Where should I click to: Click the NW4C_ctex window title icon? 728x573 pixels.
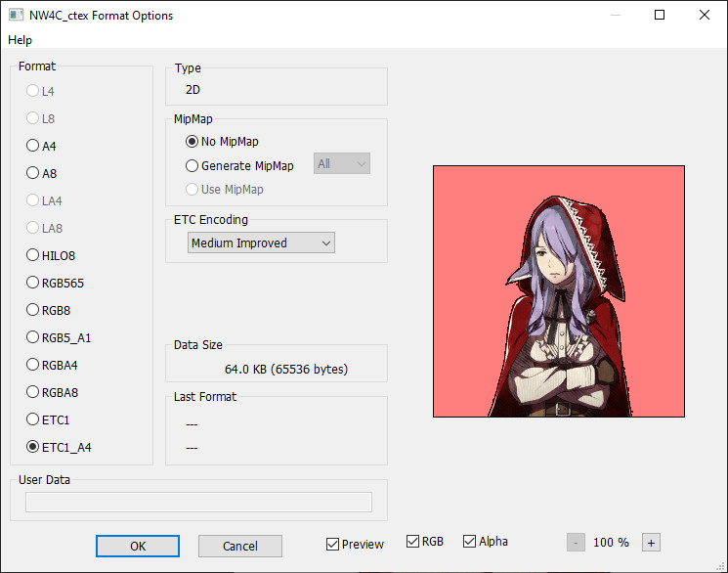(17, 15)
